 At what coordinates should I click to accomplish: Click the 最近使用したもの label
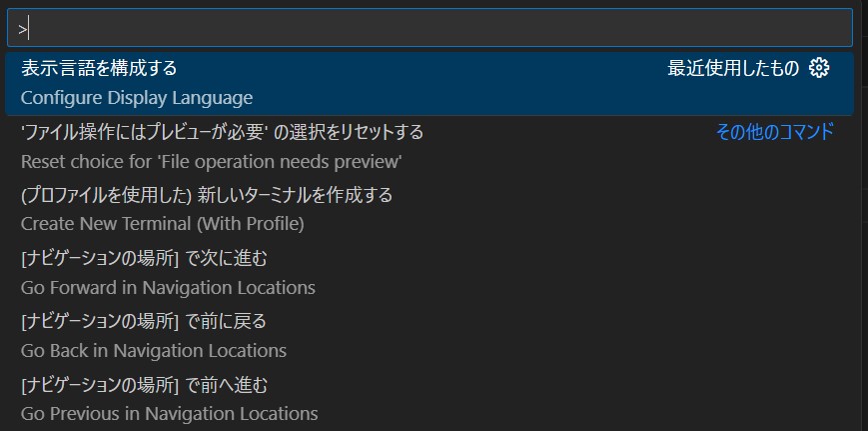[x=733, y=68]
